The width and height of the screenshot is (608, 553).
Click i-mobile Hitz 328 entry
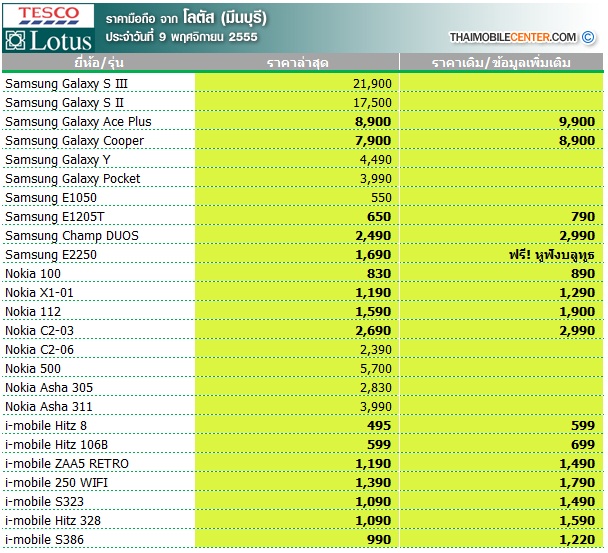pyautogui.click(x=53, y=521)
